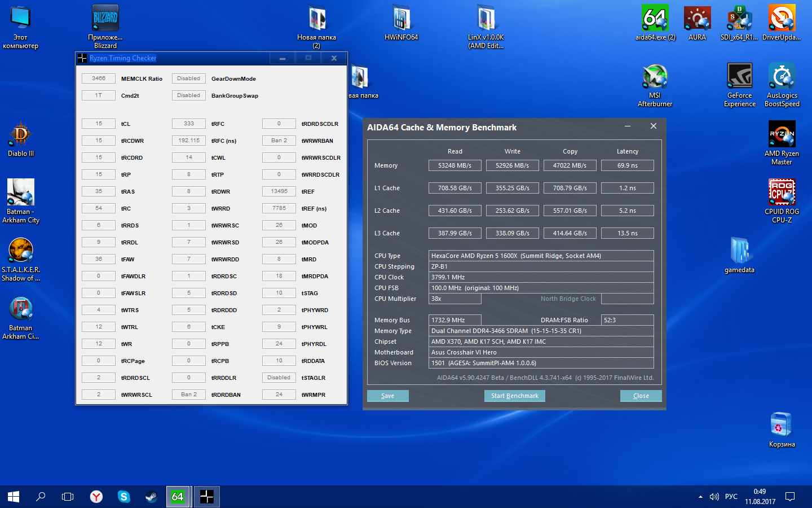Click the MEMCLK Ratio value field 3466
812x508 pixels.
[x=99, y=78]
